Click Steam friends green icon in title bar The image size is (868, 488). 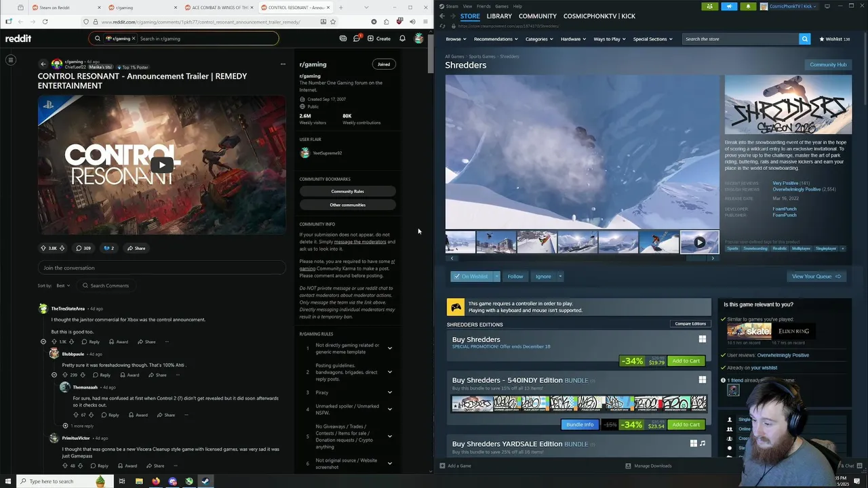coord(709,6)
